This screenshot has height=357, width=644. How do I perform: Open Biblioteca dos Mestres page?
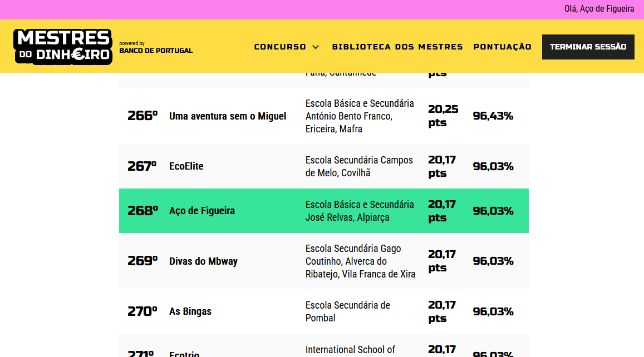[397, 47]
